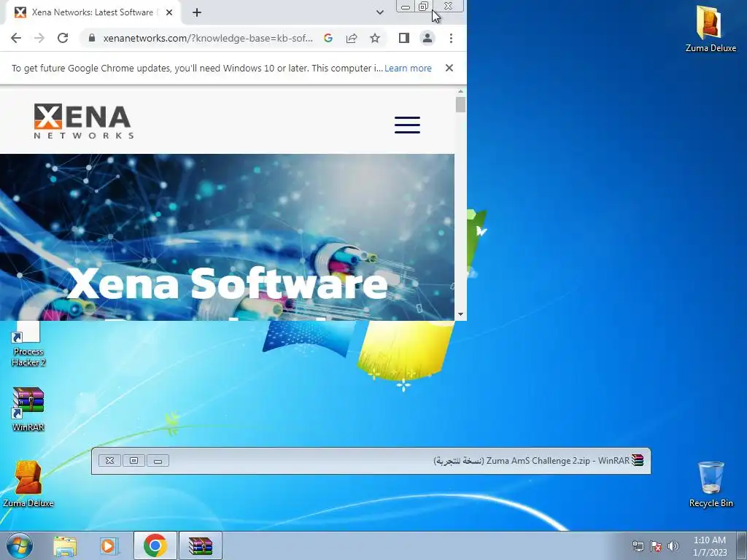Launch Windows Media Player from taskbar

(x=109, y=545)
